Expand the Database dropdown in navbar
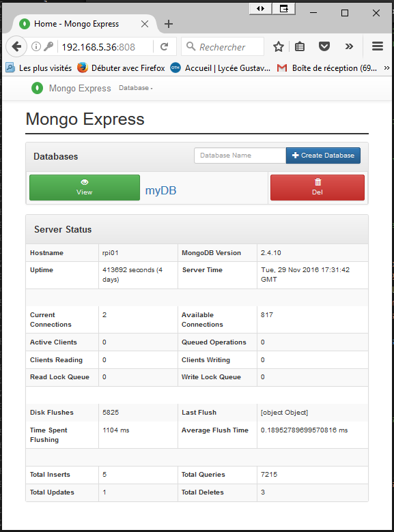The height and width of the screenshot is (532, 394). 135,88
